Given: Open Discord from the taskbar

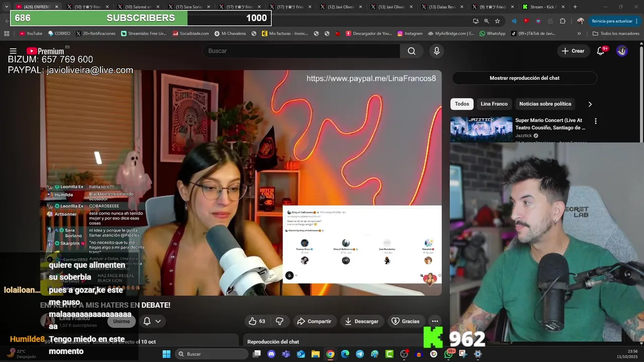Looking at the screenshot, I should coord(271,354).
